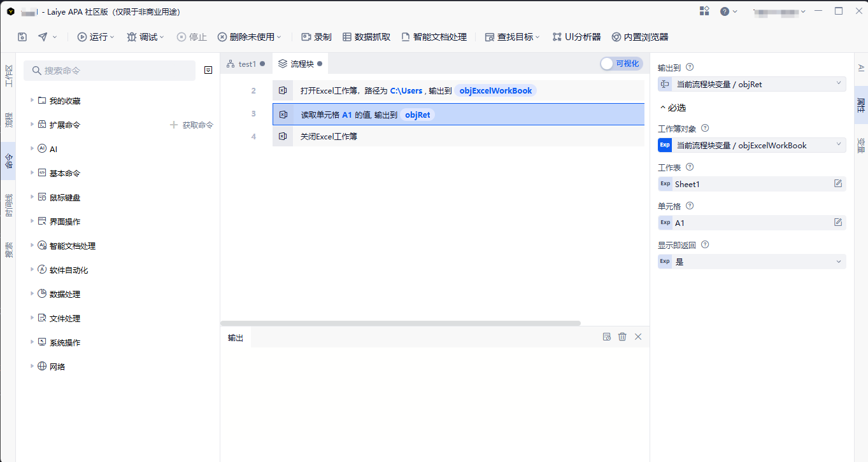The image size is (868, 462).
Task: Click the save icon in the toolbar
Action: click(22, 37)
